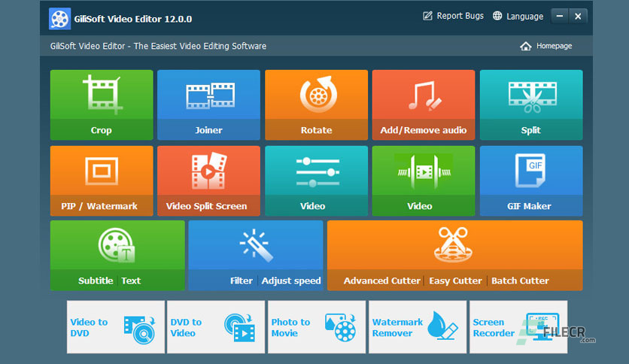The height and width of the screenshot is (364, 629).
Task: Click the Video to DVD text
Action: coord(89,327)
